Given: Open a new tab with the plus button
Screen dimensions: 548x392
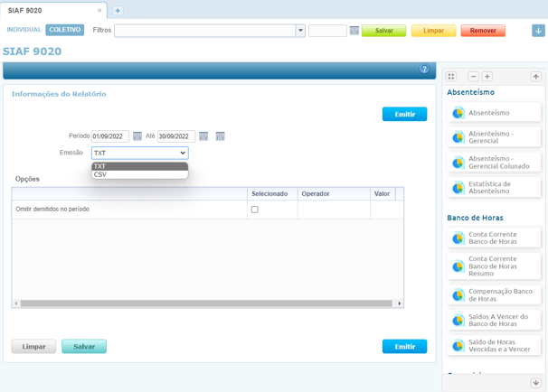Looking at the screenshot, I should (118, 11).
